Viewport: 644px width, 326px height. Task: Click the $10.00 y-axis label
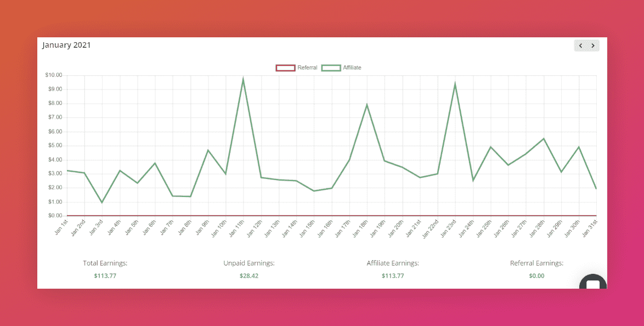point(54,75)
